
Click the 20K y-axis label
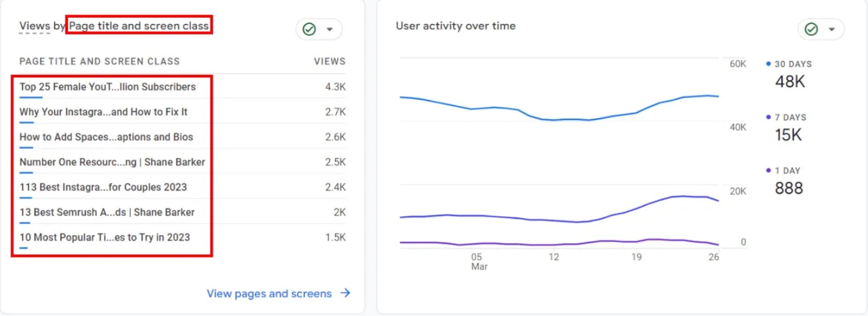(x=738, y=191)
